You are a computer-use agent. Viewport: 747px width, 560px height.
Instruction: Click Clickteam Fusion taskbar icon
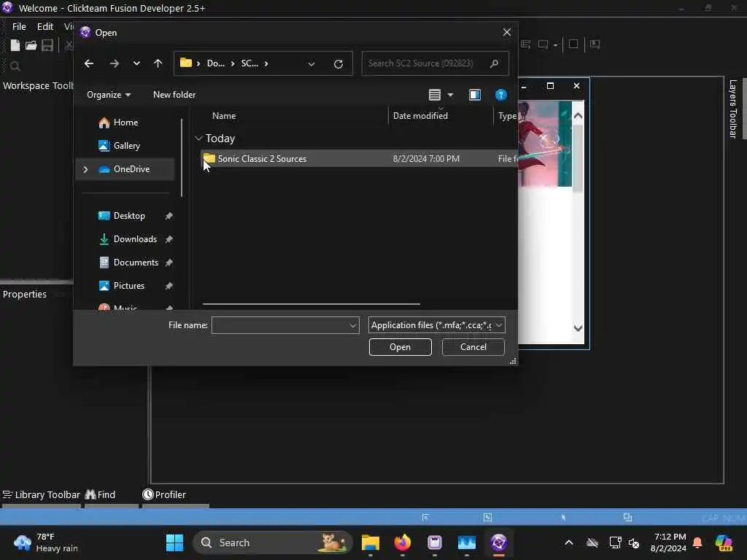point(499,542)
